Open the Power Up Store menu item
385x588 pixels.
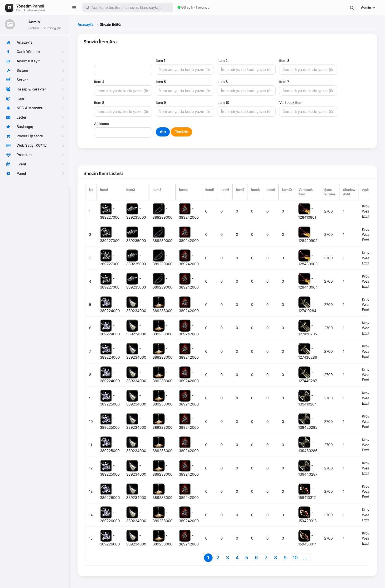tap(34, 136)
